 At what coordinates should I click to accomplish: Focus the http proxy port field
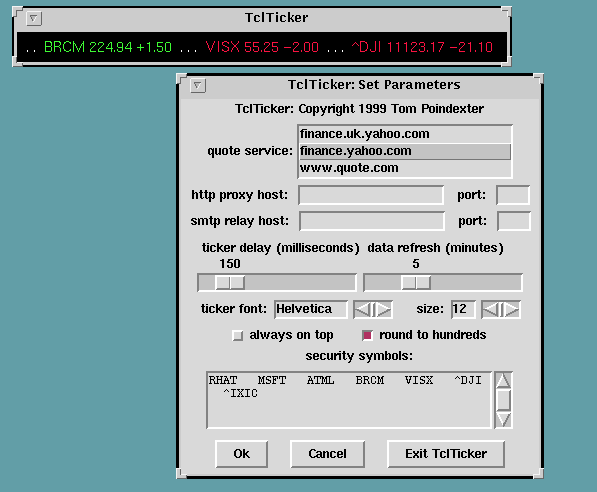point(513,195)
